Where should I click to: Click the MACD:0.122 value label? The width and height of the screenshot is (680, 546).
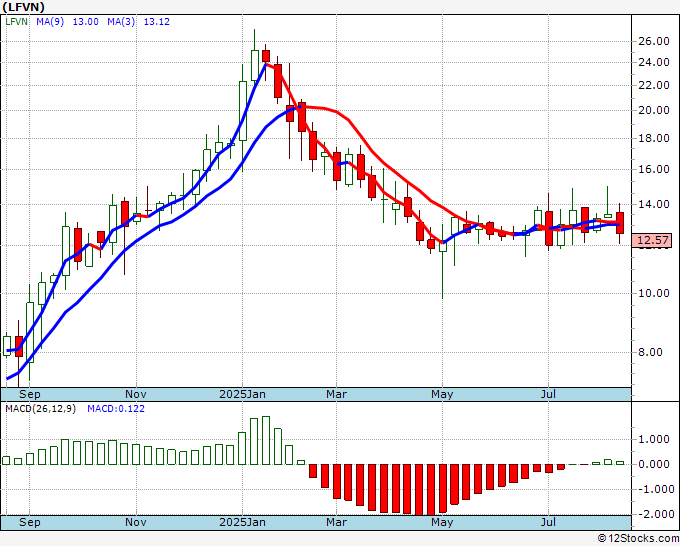coord(116,409)
